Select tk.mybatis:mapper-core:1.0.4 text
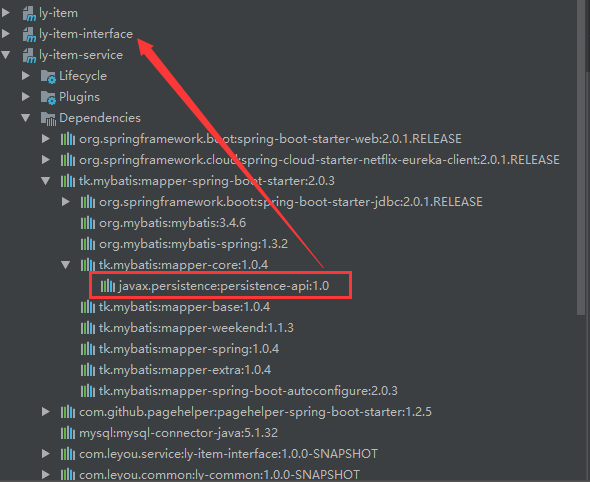The image size is (590, 482). (184, 265)
